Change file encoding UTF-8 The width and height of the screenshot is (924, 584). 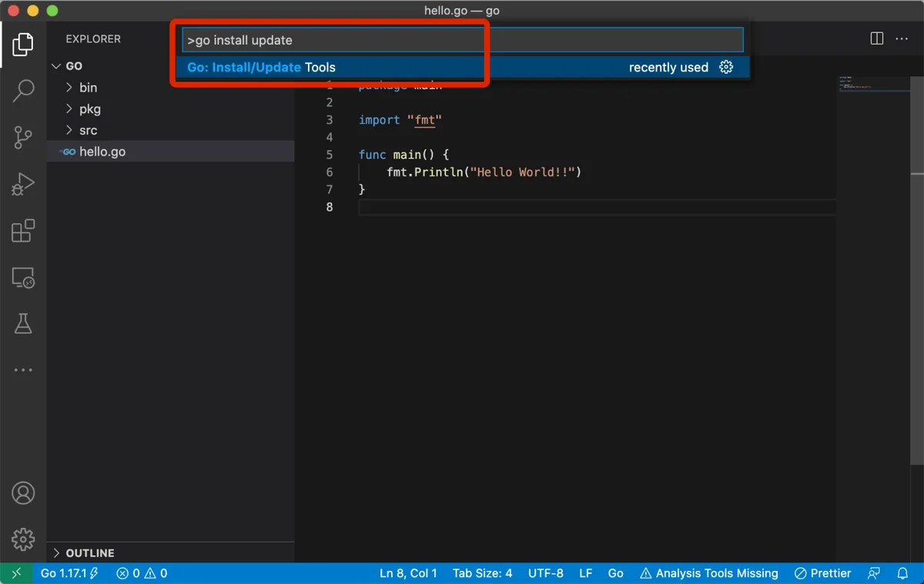pyautogui.click(x=545, y=573)
